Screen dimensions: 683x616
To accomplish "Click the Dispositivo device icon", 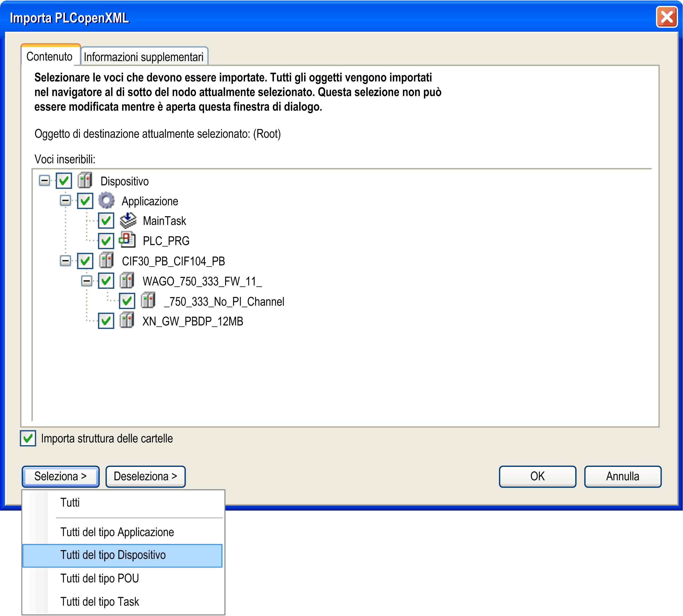I will pos(85,180).
